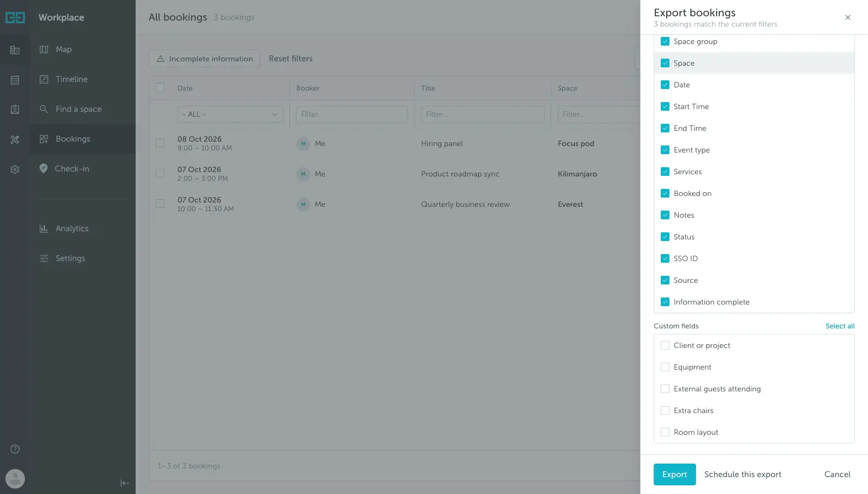
Task: Check the Client or project custom field
Action: (665, 345)
